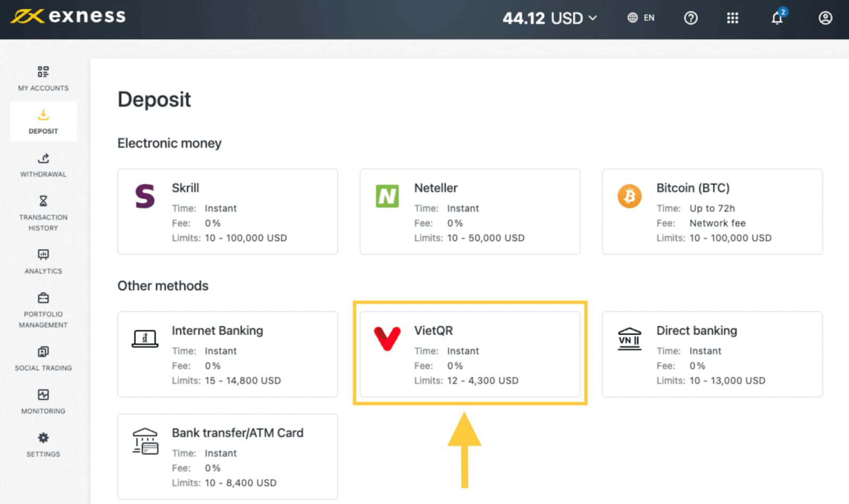Viewport: 849px width, 504px height.
Task: Click Skrill limits 10 - 100,000 USD
Action: (x=246, y=238)
